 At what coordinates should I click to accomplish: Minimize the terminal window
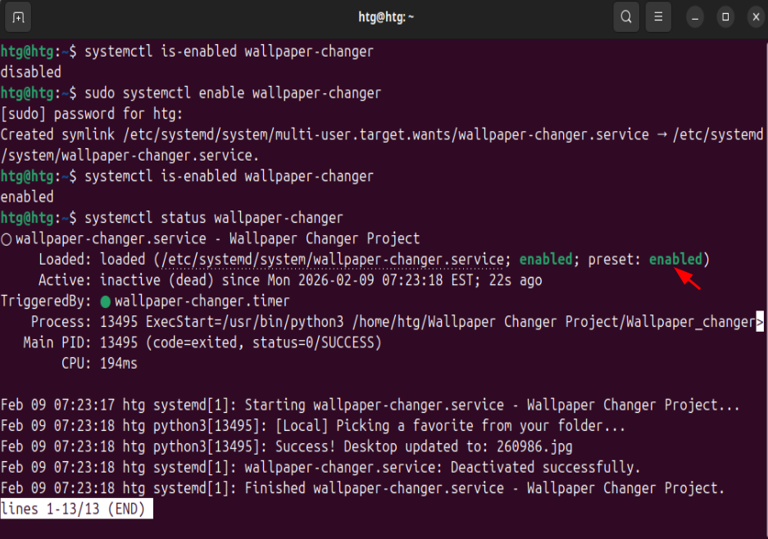tap(697, 17)
